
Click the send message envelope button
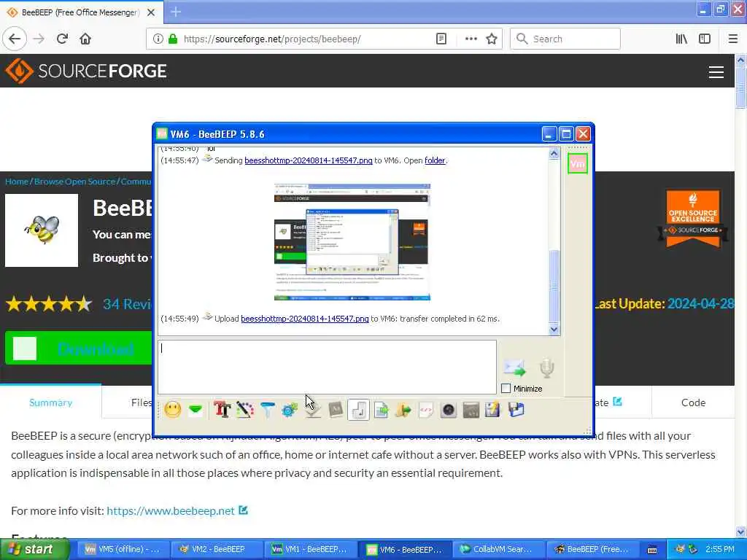(x=514, y=368)
